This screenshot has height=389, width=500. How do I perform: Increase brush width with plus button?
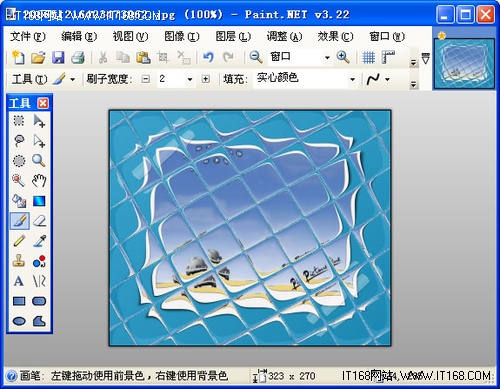click(206, 79)
